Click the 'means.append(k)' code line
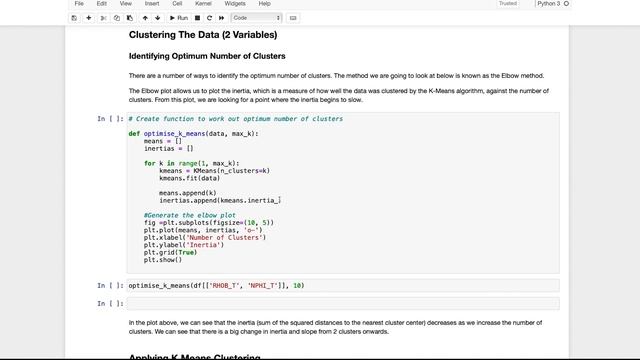Viewport: 640px width, 360px height. click(188, 193)
